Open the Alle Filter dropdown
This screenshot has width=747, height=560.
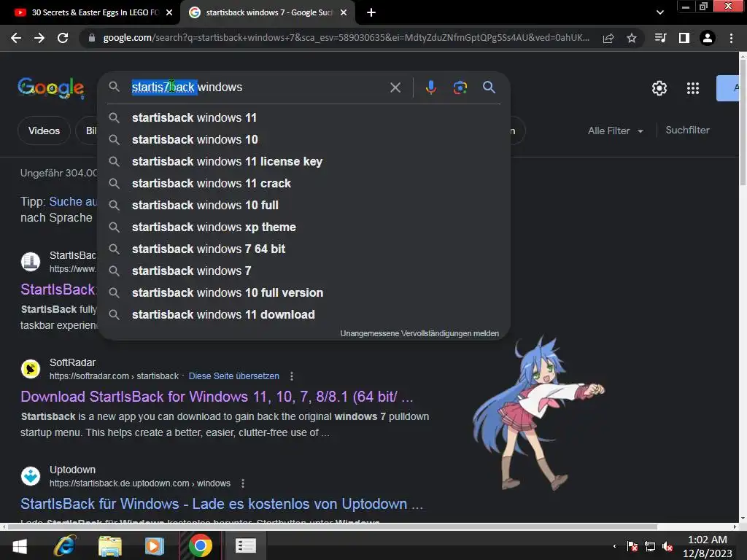pos(615,131)
